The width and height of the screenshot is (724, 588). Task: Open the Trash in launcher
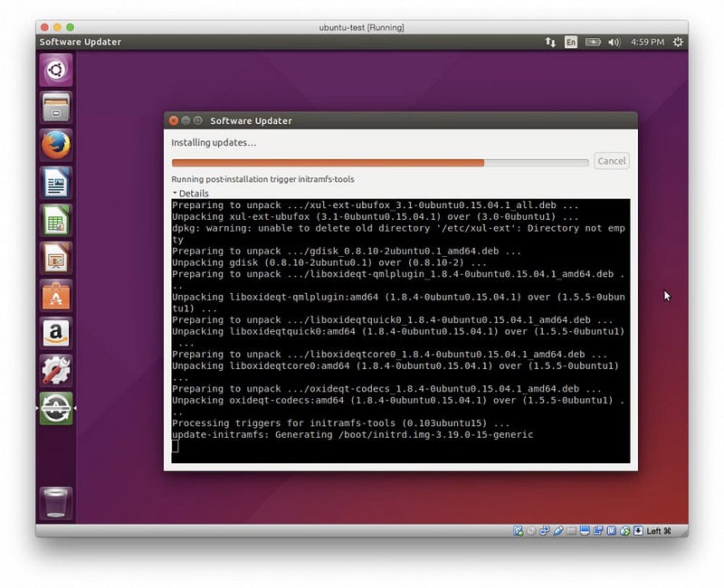pos(56,503)
